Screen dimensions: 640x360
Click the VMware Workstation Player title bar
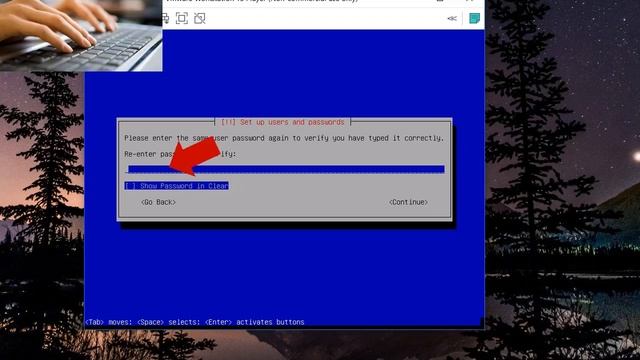[323, 2]
